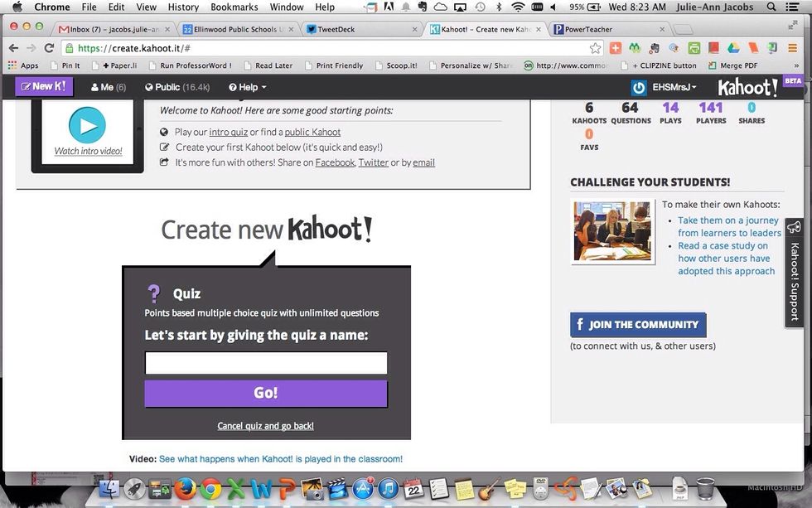The width and height of the screenshot is (812, 508).
Task: Click the New K! button
Action: coord(44,86)
